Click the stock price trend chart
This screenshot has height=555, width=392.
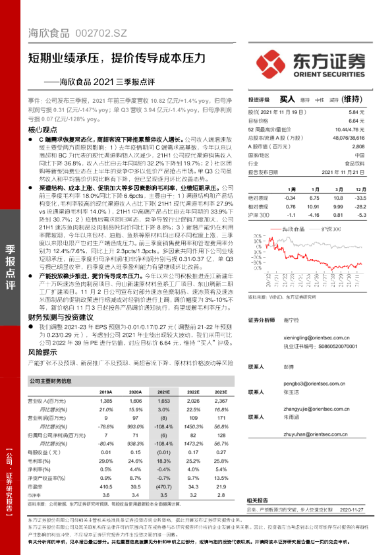(x=307, y=258)
